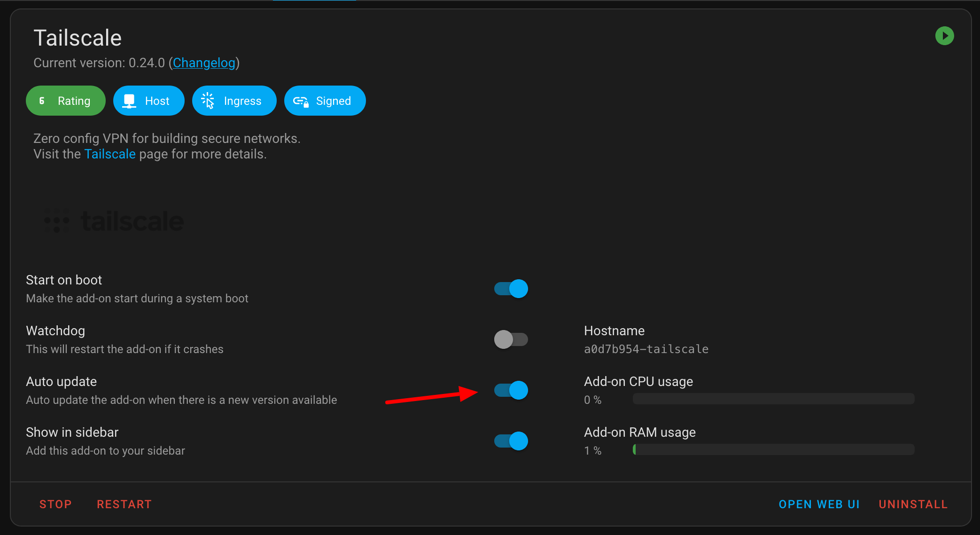The image size is (980, 535).
Task: Disable the Auto update toggle
Action: click(x=511, y=390)
